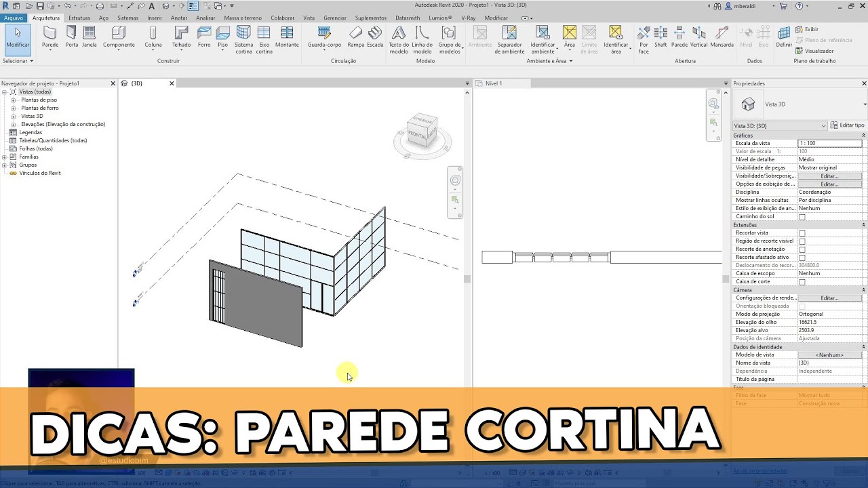Toggle Recorte afastado ativo checkbox
868x488 pixels.
[x=802, y=258]
